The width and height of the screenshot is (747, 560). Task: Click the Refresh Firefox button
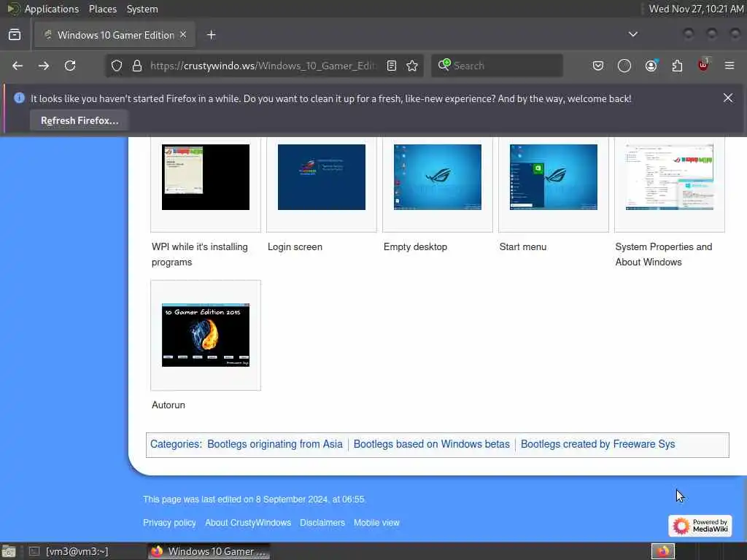point(79,120)
